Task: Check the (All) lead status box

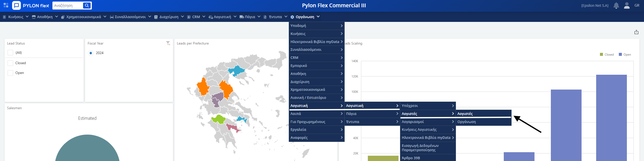Action: coord(10,53)
